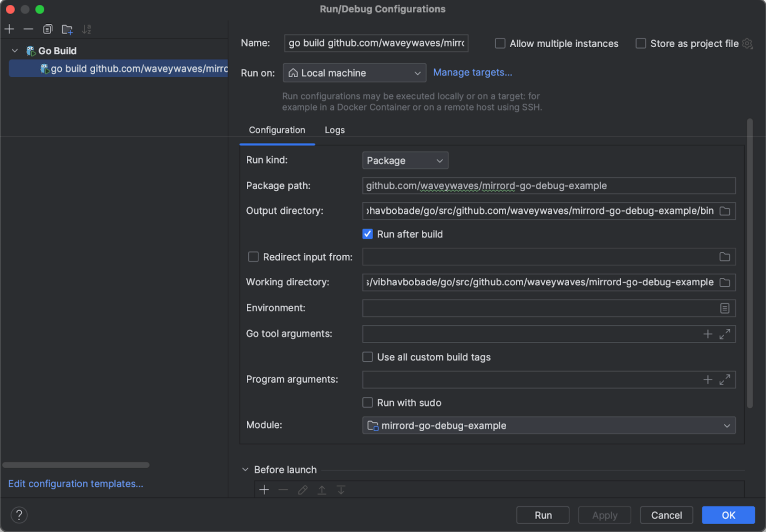Copy the selected configuration

tap(48, 29)
